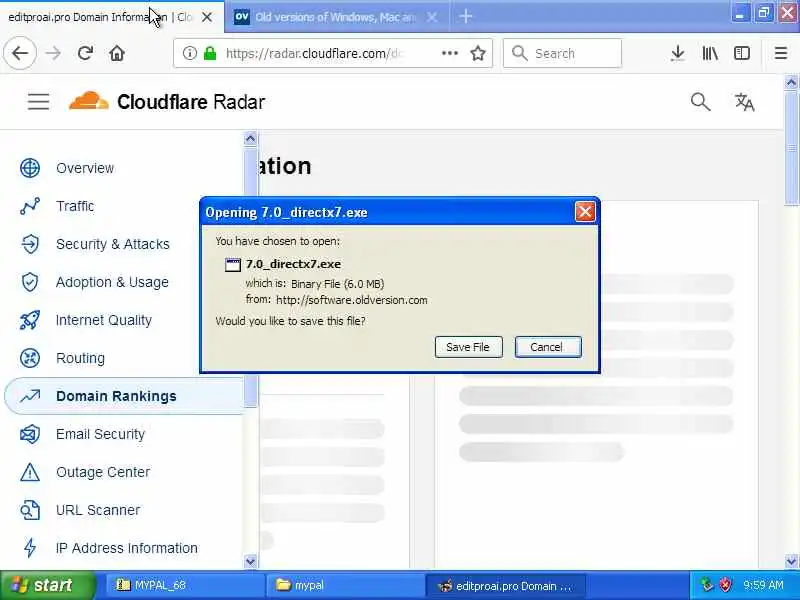Open the Email Security page

coord(101,434)
